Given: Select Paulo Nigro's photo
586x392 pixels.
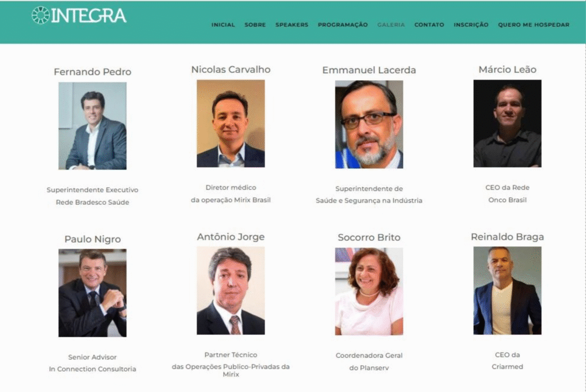Looking at the screenshot, I should click(x=92, y=293).
